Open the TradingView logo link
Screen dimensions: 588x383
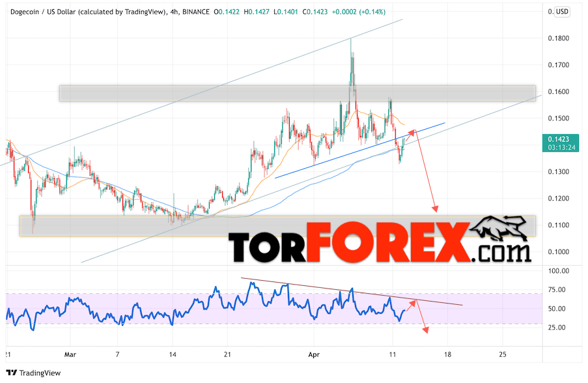pyautogui.click(x=33, y=373)
